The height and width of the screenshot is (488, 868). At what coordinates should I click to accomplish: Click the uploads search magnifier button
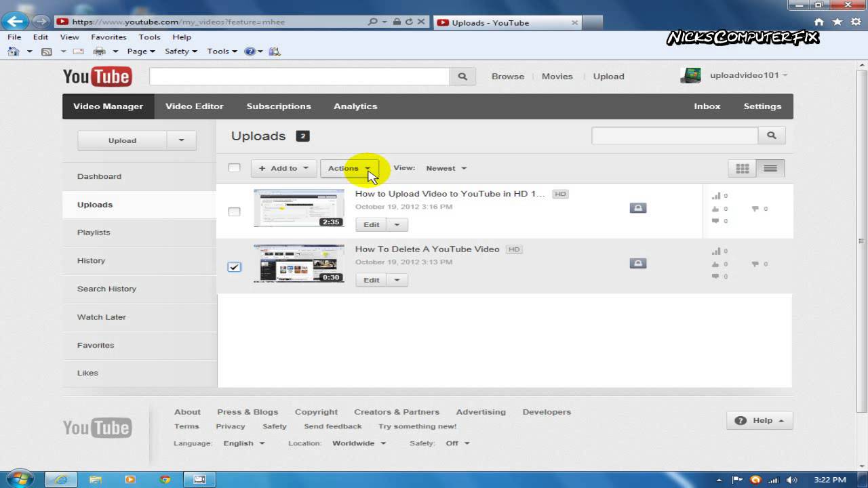[772, 136]
